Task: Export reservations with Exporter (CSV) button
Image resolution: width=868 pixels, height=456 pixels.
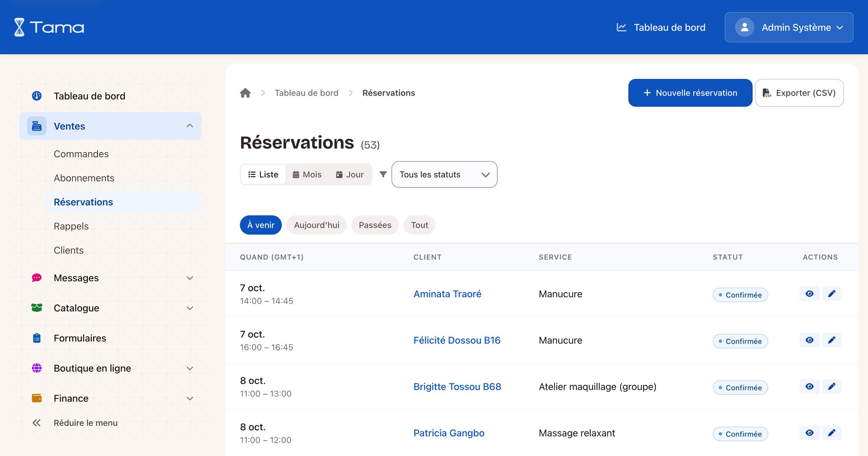Action: [799, 93]
